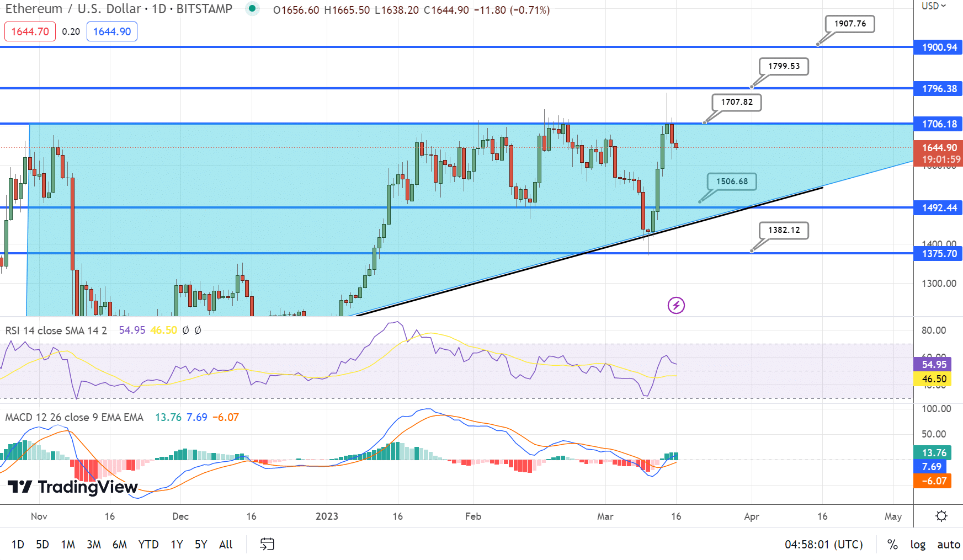Viewport: 963px width, 560px height.
Task: Open the TradingView logo link
Action: [x=72, y=487]
